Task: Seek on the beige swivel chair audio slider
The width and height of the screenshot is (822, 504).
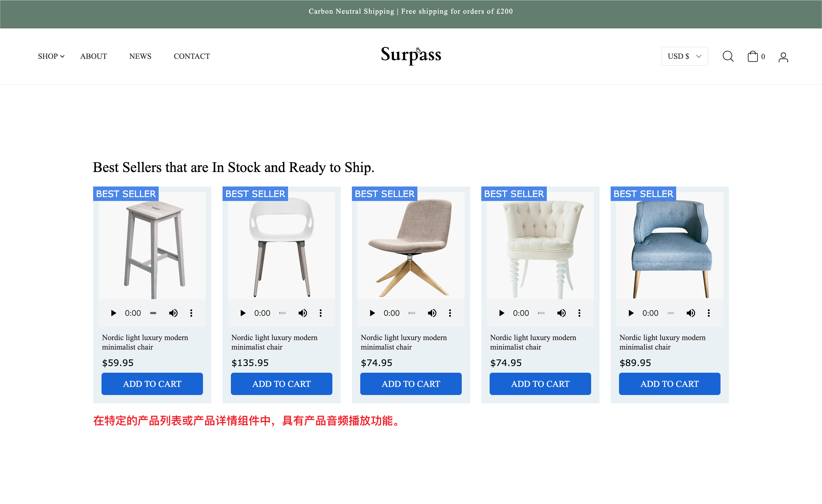Action: coord(412,313)
